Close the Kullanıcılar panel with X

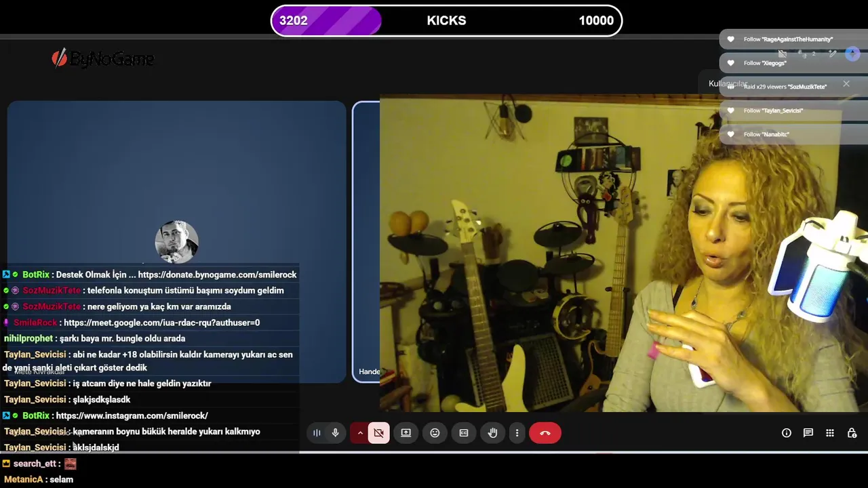[x=846, y=83]
